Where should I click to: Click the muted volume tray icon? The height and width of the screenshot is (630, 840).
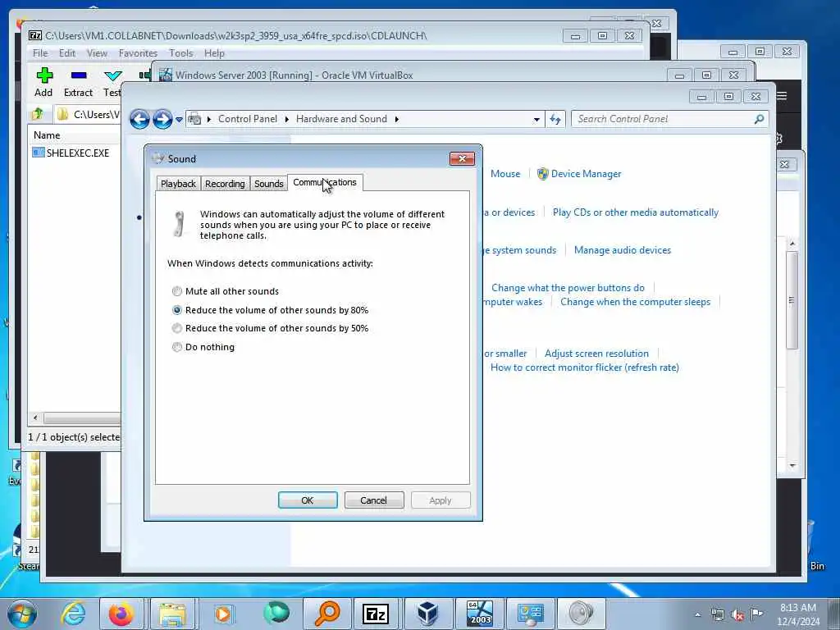737,614
